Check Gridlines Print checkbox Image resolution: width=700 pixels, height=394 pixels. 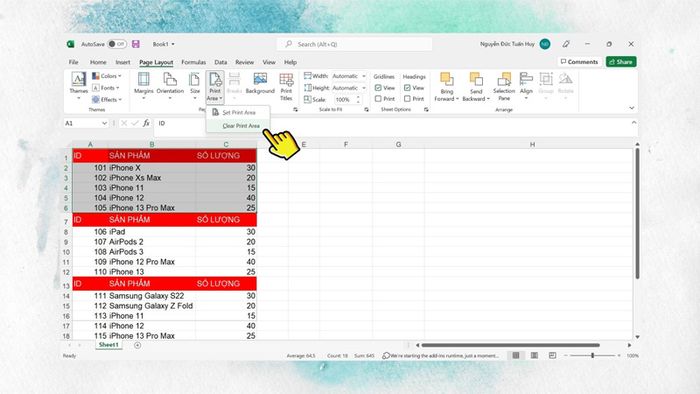(x=378, y=99)
